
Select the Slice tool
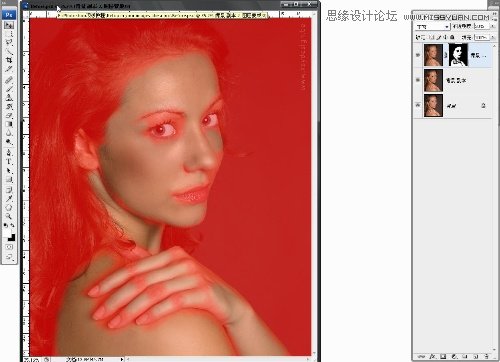pyautogui.click(x=9, y=69)
